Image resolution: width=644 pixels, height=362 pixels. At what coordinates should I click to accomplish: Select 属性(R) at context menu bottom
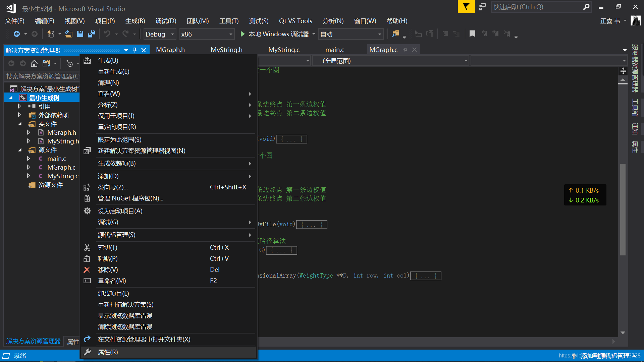pos(168,352)
